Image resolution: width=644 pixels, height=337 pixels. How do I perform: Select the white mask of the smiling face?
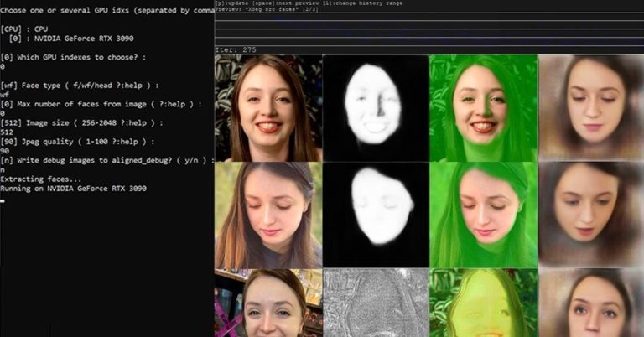376,107
